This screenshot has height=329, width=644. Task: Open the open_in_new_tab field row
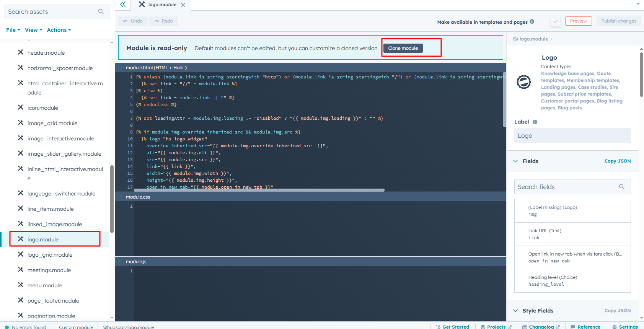pyautogui.click(x=572, y=257)
